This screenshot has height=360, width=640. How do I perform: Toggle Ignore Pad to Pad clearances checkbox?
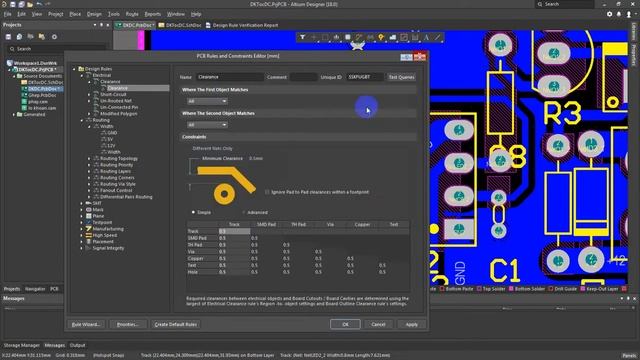coord(267,192)
